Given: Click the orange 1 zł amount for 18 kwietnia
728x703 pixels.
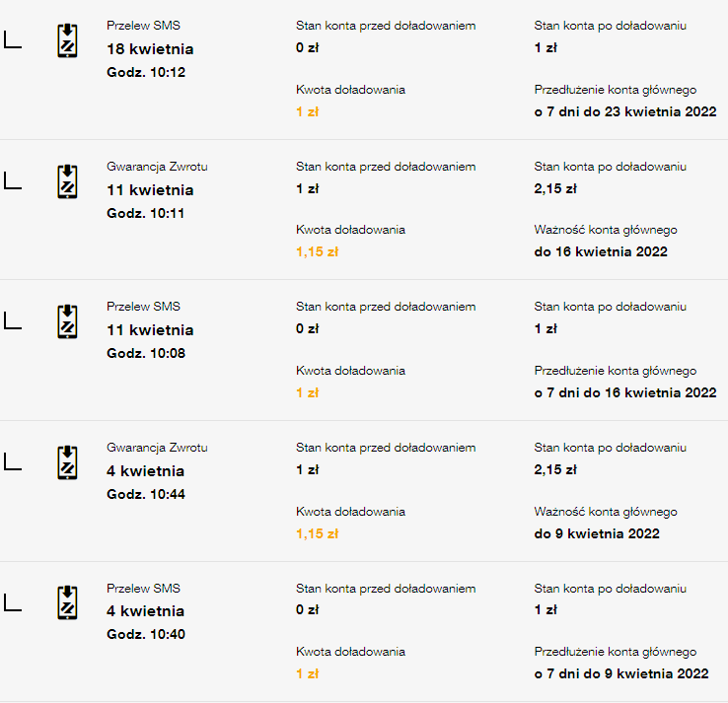Looking at the screenshot, I should tap(307, 111).
